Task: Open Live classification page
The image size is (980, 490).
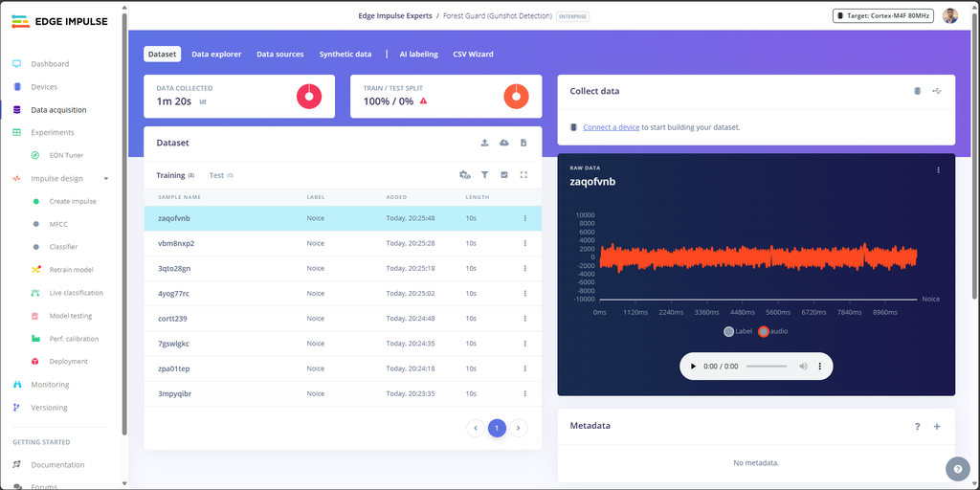Action: 77,293
